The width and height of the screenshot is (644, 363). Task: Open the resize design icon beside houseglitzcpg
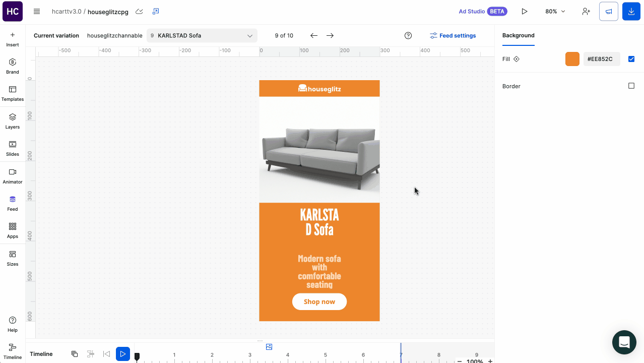156,11
